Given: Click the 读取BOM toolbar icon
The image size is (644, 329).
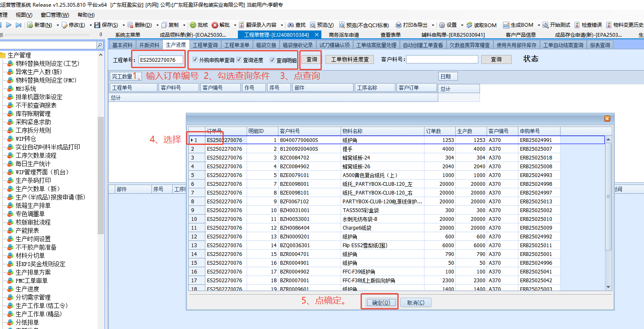Looking at the screenshot, I should click(469, 25).
